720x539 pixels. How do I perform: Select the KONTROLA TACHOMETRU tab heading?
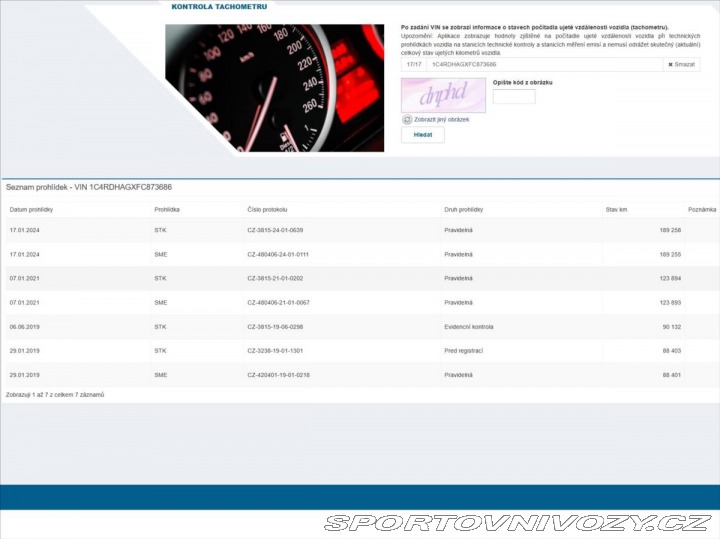[219, 6]
